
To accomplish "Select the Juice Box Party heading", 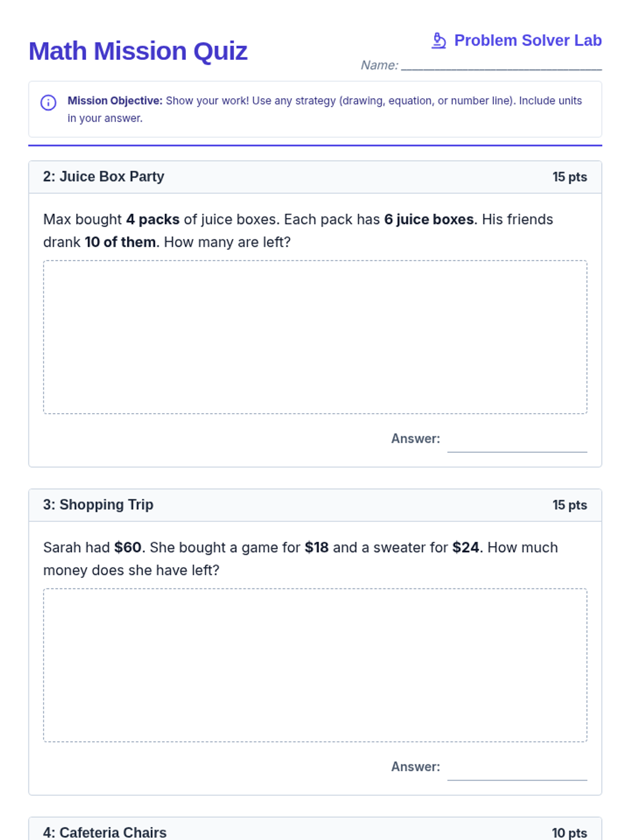I will click(103, 177).
